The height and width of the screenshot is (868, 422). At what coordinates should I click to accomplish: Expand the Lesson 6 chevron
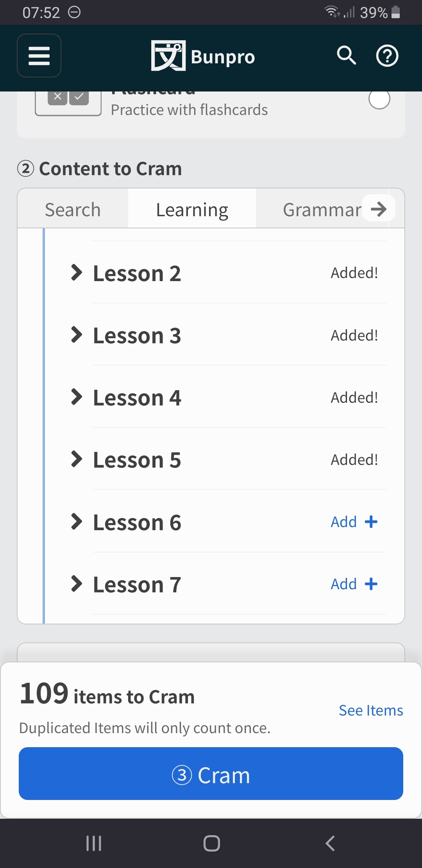click(77, 522)
